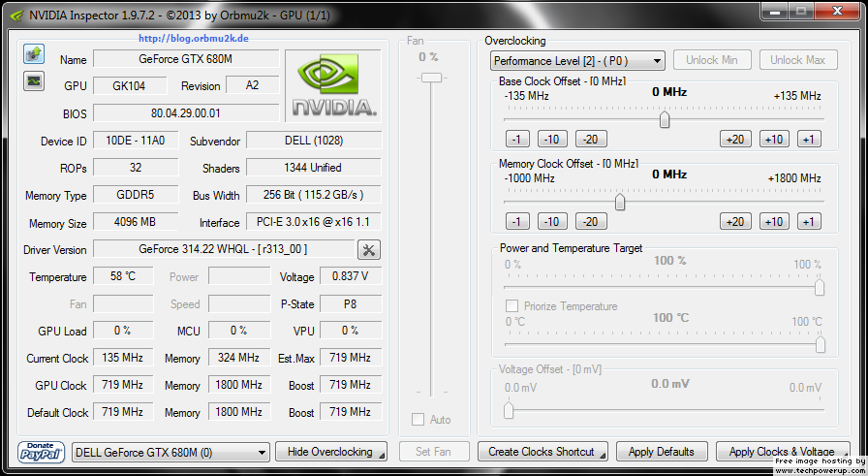Click the Shaders value 1344 Unified
This screenshot has width=868, height=476.
[314, 168]
